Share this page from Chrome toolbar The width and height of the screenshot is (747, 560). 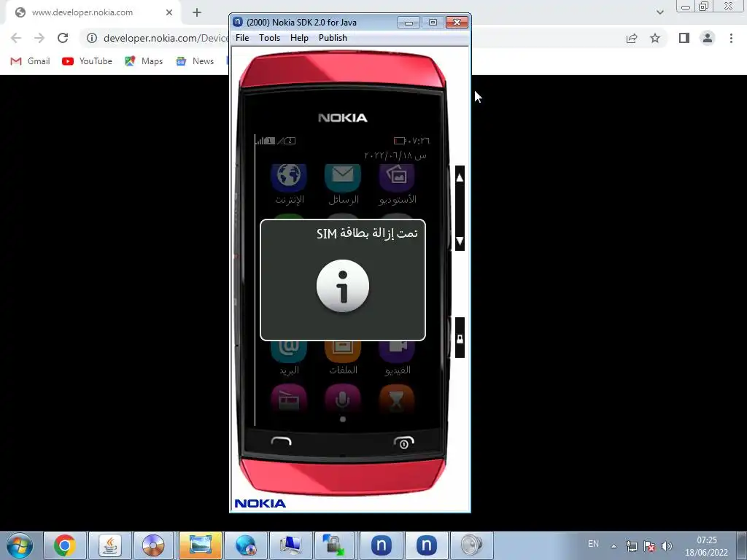click(x=632, y=38)
